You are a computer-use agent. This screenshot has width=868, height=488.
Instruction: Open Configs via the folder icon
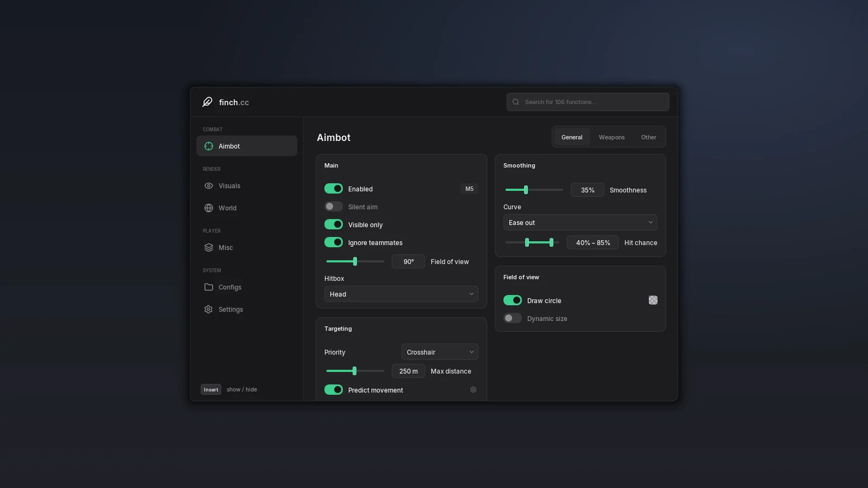pos(208,287)
